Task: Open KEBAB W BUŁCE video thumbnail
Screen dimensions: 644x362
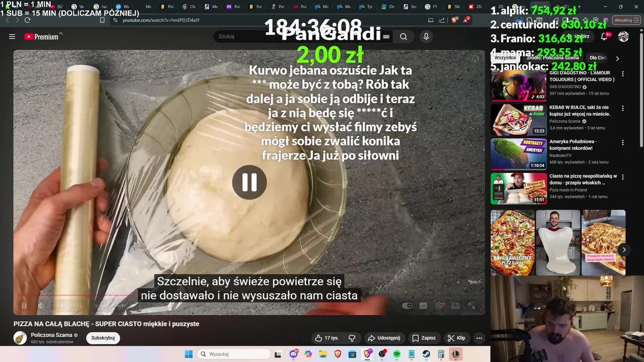Action: coord(518,120)
